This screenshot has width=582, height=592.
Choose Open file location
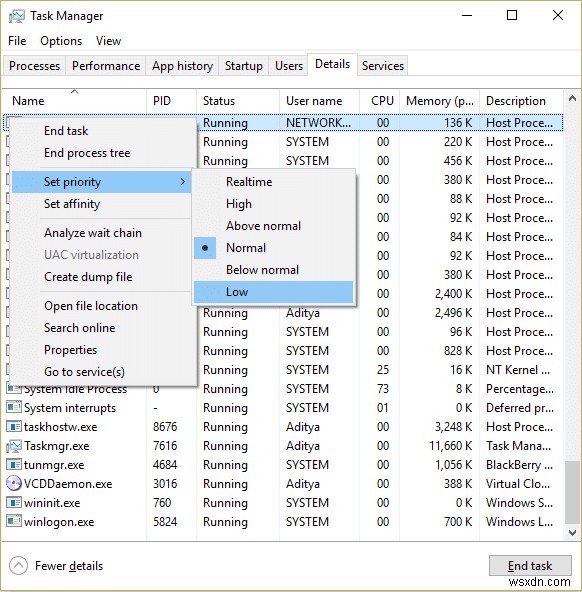click(102, 306)
